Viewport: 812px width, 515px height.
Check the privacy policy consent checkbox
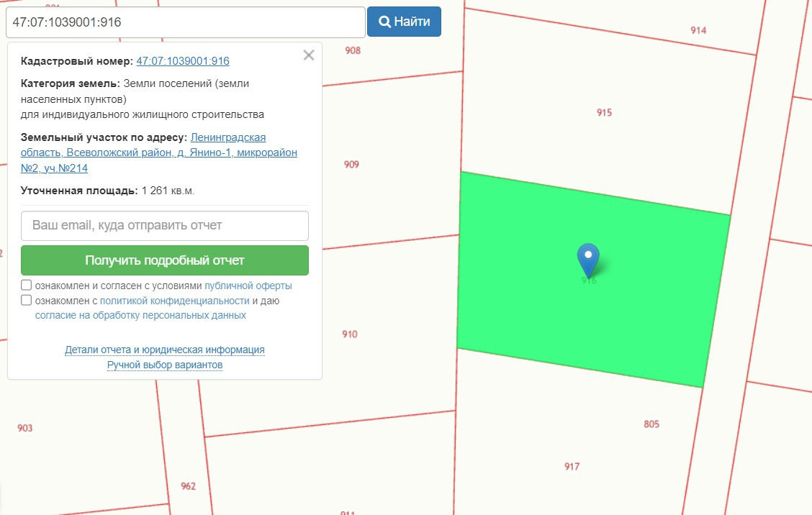[27, 300]
